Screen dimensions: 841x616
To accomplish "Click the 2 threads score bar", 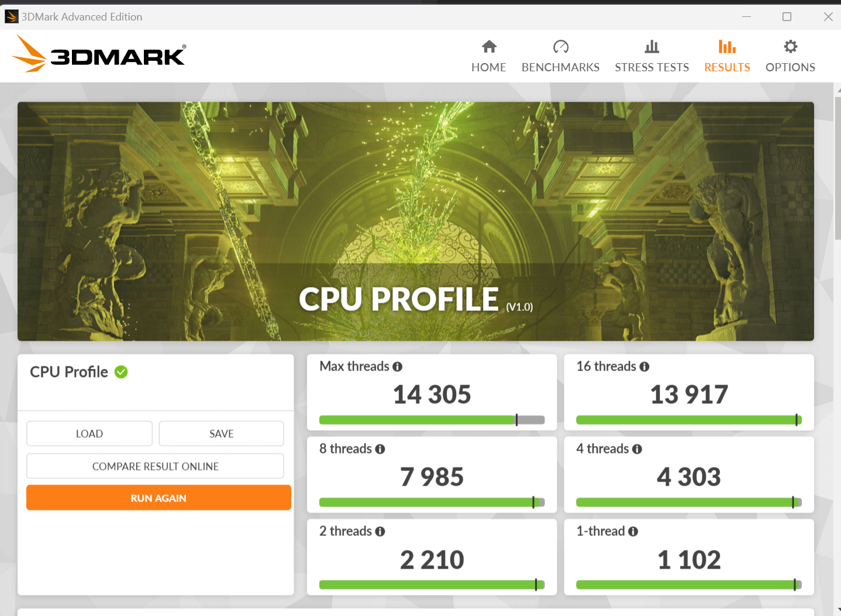I will click(x=432, y=584).
